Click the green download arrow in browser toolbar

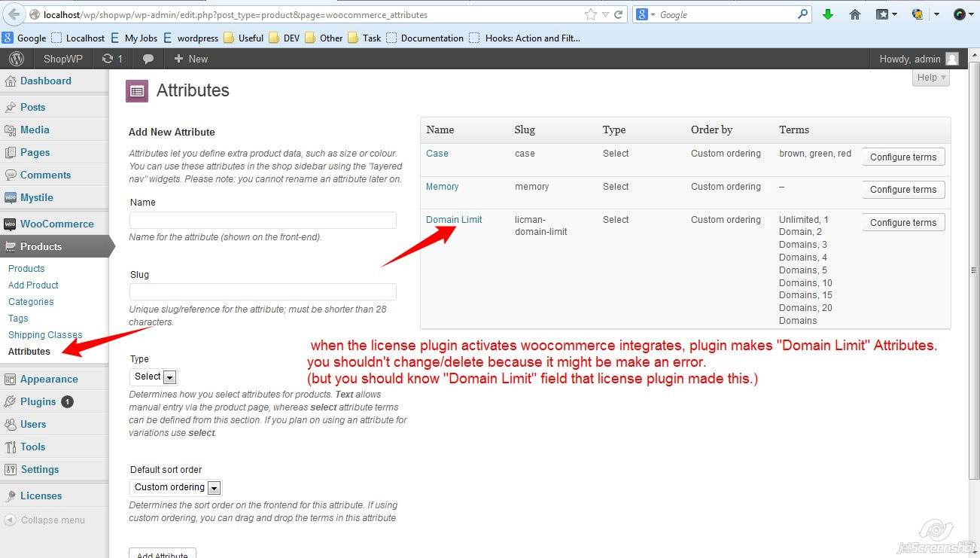[828, 14]
